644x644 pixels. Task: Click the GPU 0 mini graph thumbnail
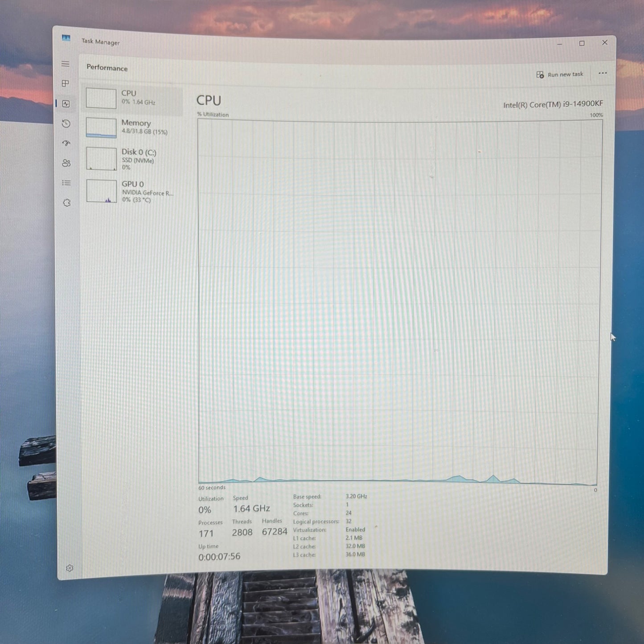(102, 191)
